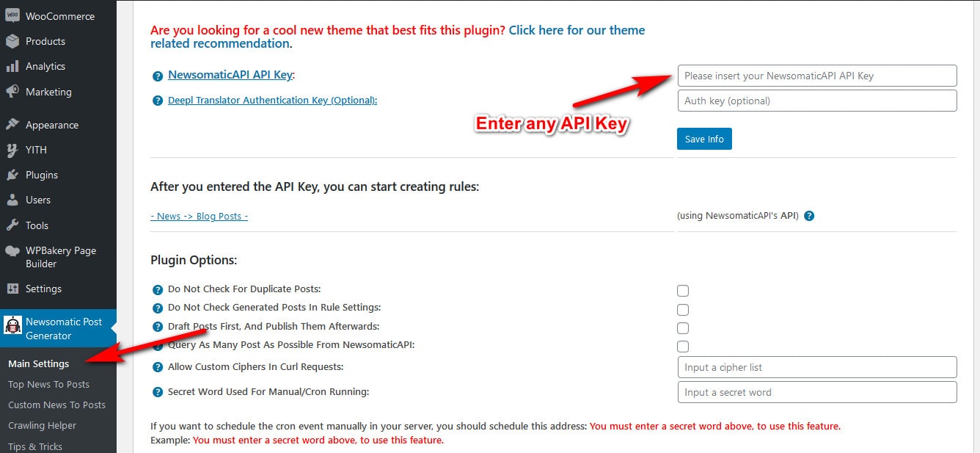Click help icon next to Secret Word option
This screenshot has width=980, height=453.
coord(158,392)
